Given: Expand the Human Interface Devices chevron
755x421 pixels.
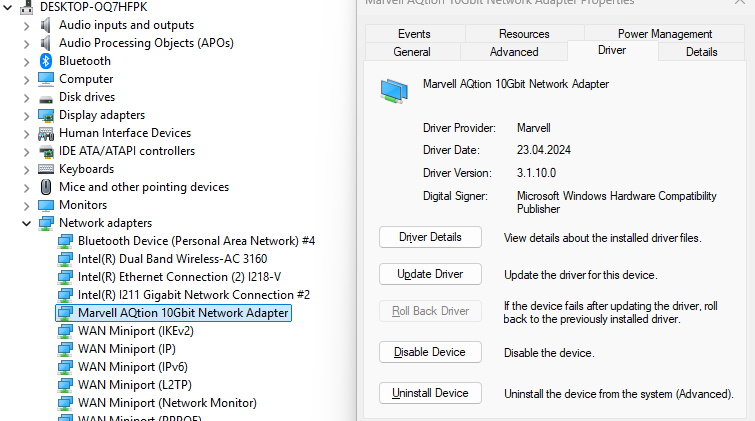Looking at the screenshot, I should tap(26, 133).
